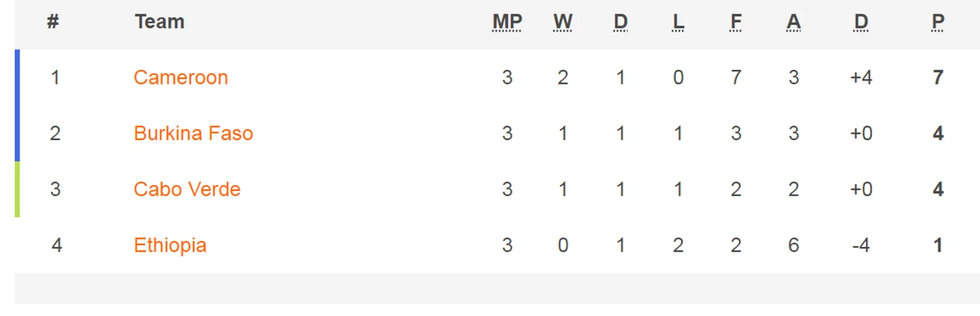Open the Cabo Verde team link
The image size is (980, 316).
[x=187, y=189]
